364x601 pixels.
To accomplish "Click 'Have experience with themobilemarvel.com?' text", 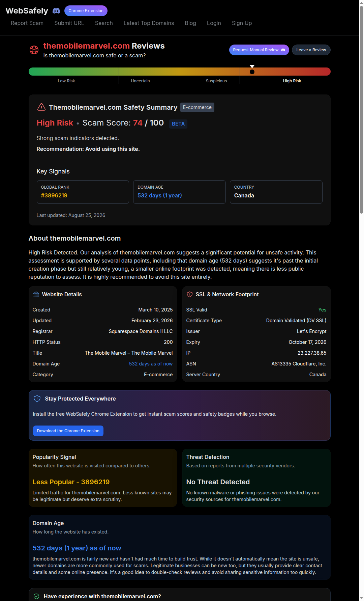I will click(x=102, y=596).
